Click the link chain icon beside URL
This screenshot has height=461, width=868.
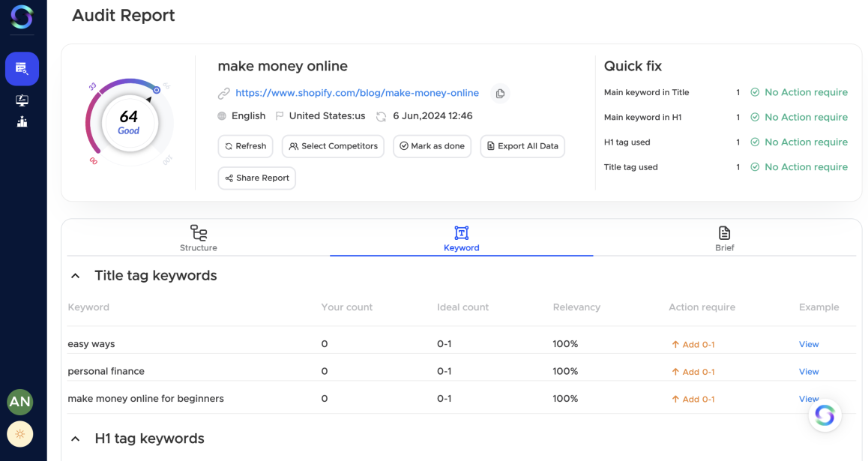click(x=223, y=94)
